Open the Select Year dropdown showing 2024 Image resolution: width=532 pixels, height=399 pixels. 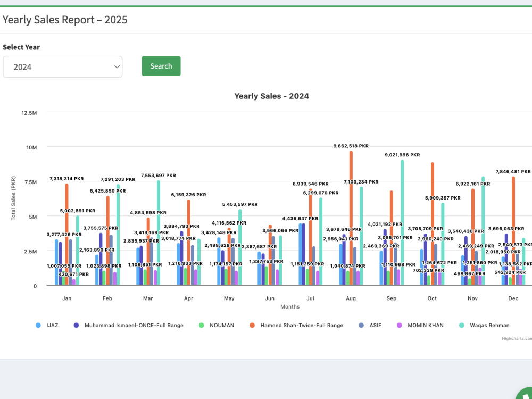pyautogui.click(x=62, y=67)
